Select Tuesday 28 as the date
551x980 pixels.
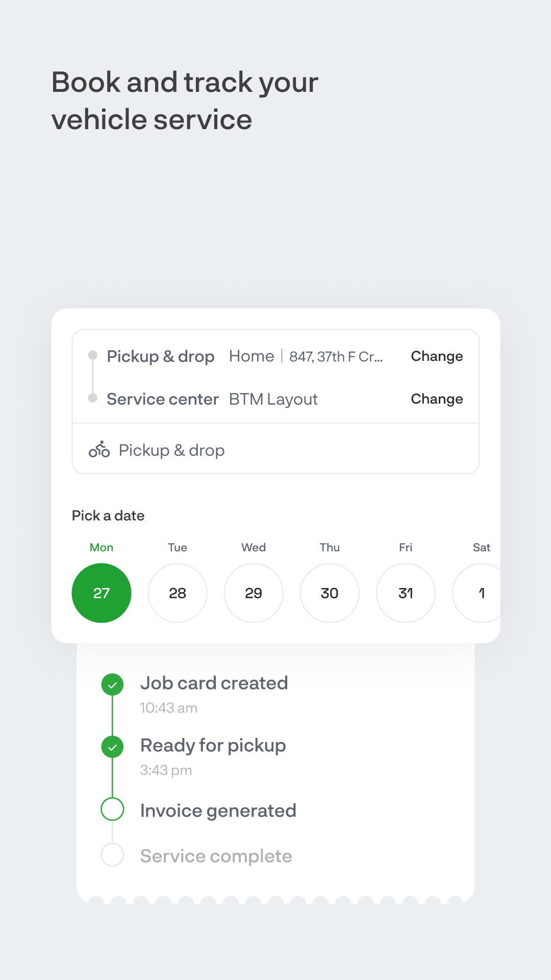click(x=178, y=593)
